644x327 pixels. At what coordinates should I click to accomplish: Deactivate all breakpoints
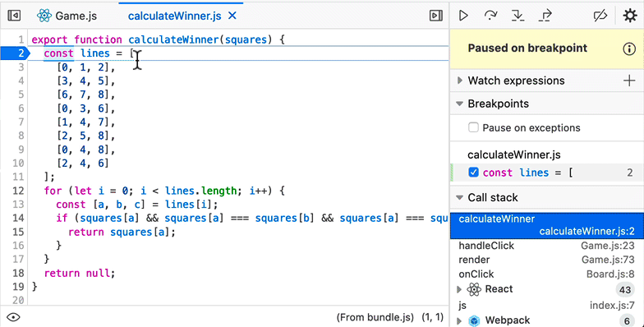click(600, 16)
